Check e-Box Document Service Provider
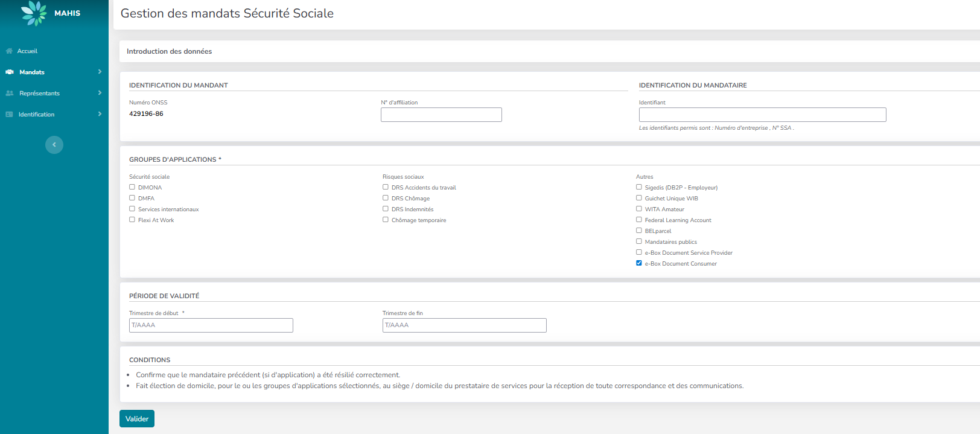This screenshot has width=980, height=434. 639,252
